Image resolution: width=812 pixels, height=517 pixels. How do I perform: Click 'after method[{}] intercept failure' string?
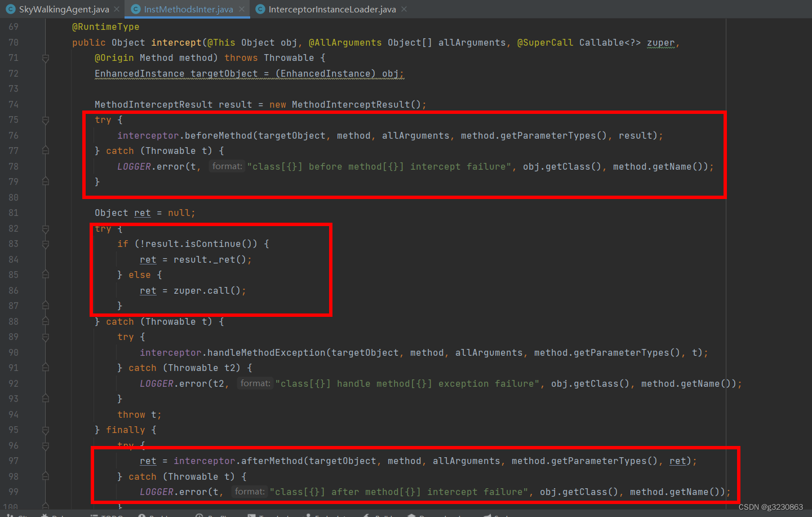399,492
